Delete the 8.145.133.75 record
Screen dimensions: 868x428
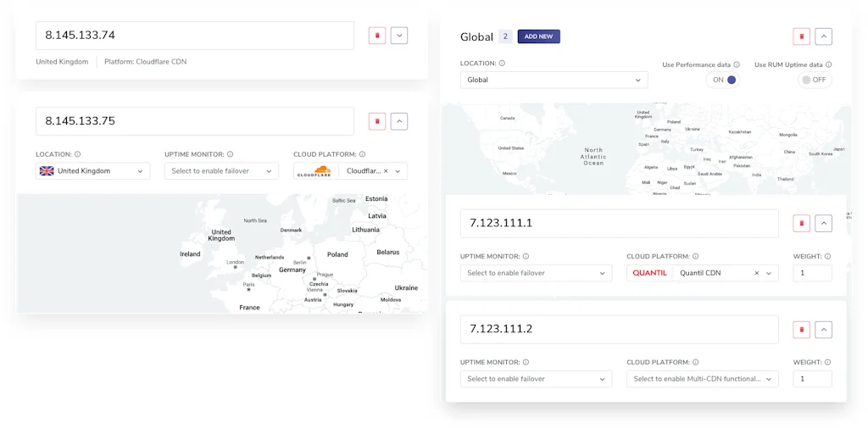coord(377,121)
